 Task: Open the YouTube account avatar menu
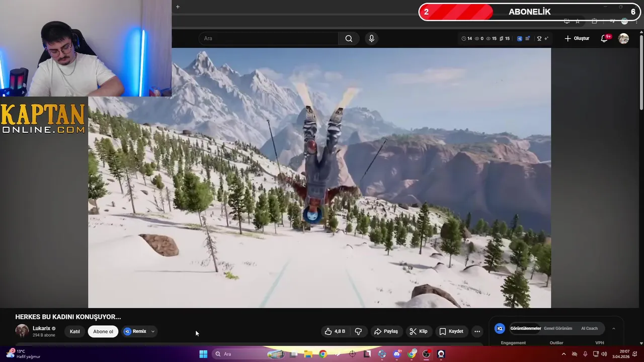(623, 39)
